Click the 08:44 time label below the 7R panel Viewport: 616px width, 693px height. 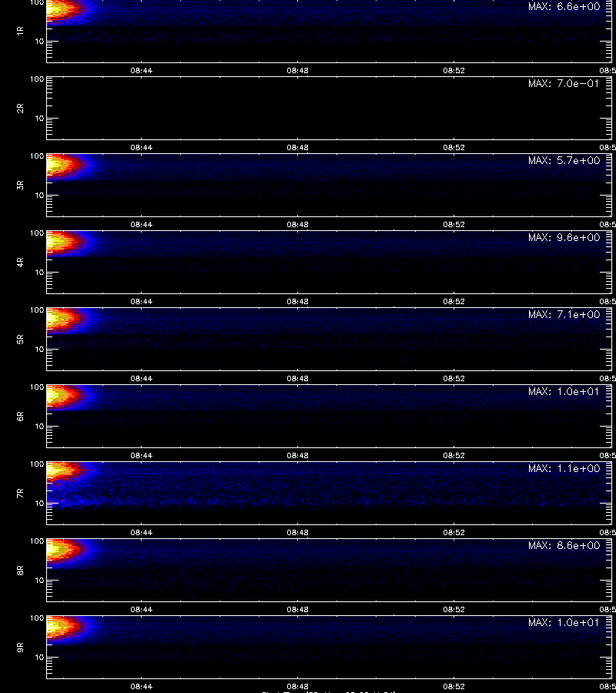pos(142,532)
